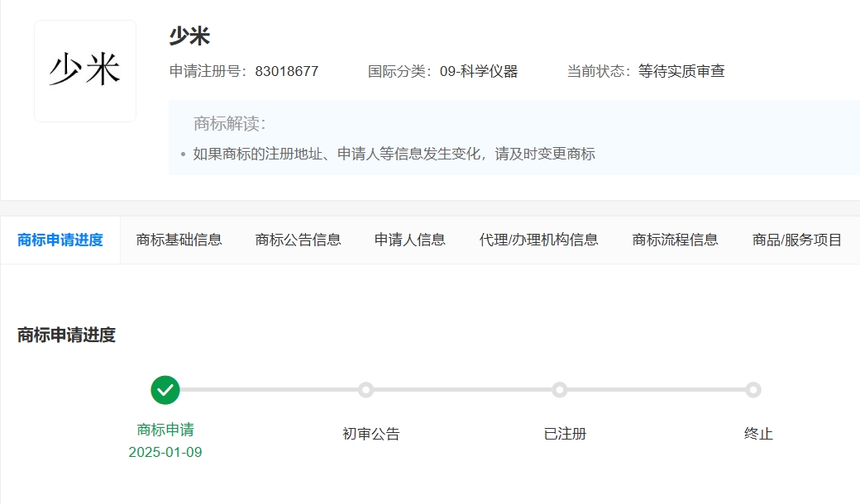The width and height of the screenshot is (860, 504).
Task: Click the green checkmark on 商标申请 step
Action: pos(165,389)
